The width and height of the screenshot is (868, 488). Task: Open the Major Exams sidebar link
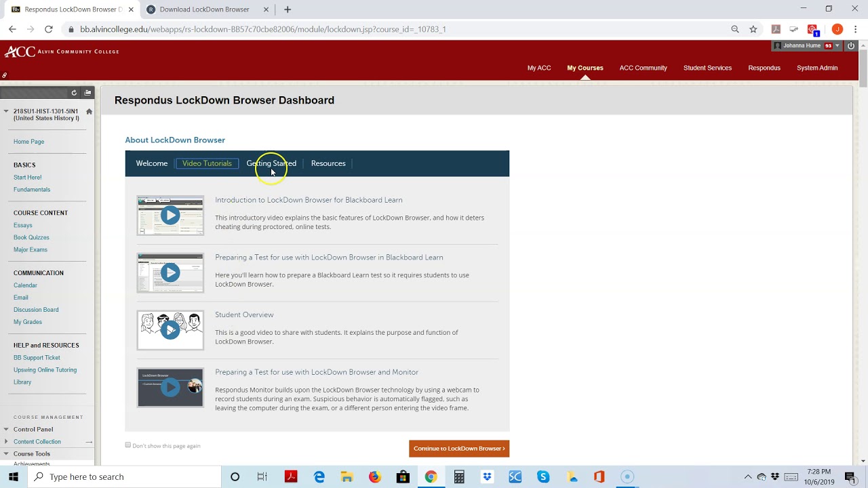(31, 249)
